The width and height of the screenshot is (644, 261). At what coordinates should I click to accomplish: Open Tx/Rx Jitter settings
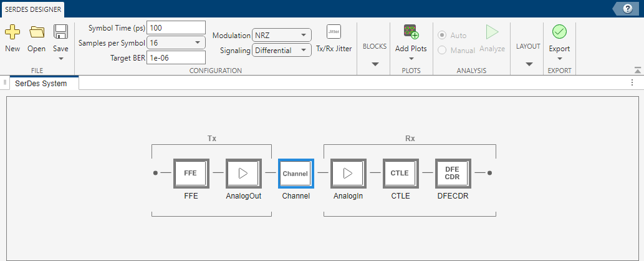pyautogui.click(x=334, y=32)
